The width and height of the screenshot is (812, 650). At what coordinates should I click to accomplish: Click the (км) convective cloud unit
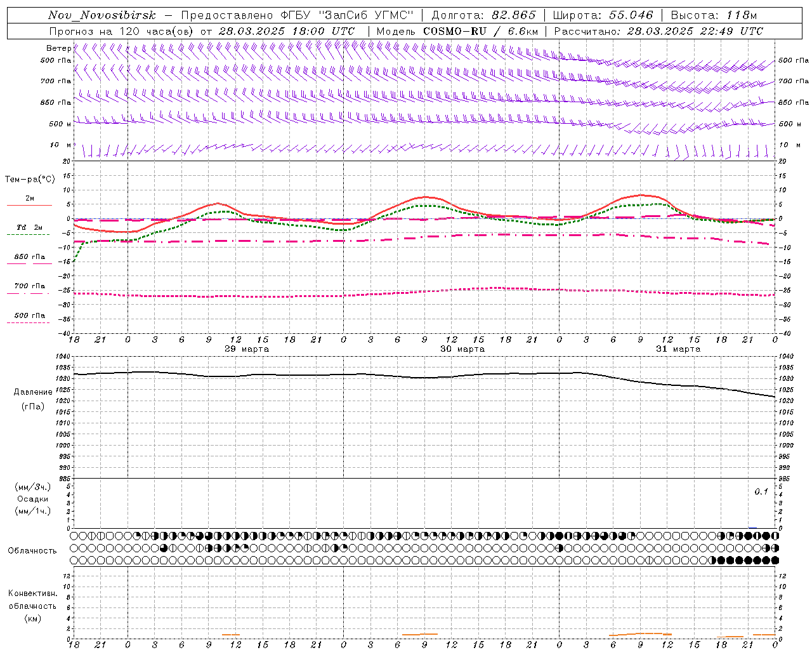pyautogui.click(x=33, y=618)
